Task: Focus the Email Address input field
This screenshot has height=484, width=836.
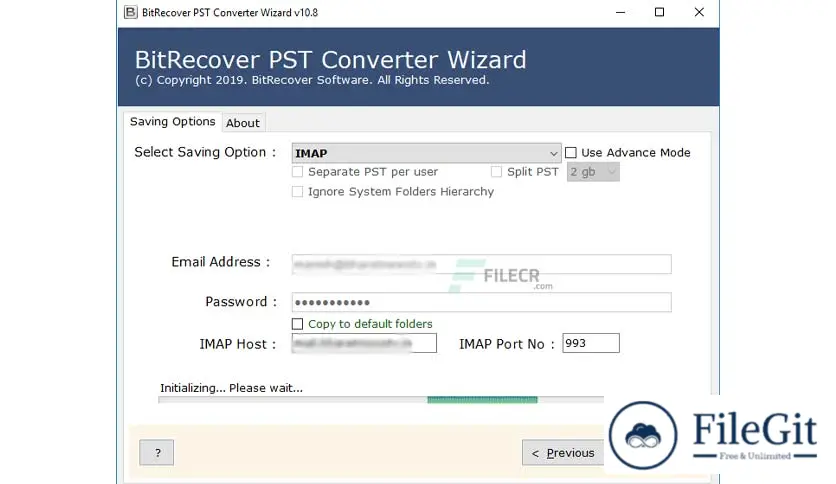Action: [x=481, y=264]
